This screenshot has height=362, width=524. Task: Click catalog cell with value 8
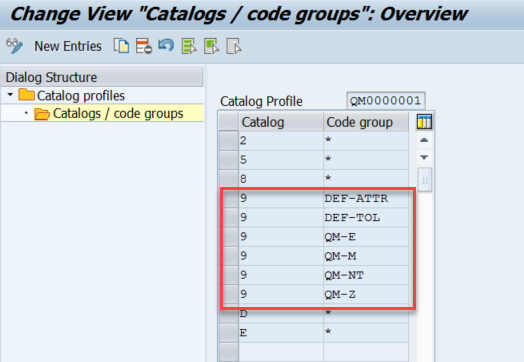(281, 179)
